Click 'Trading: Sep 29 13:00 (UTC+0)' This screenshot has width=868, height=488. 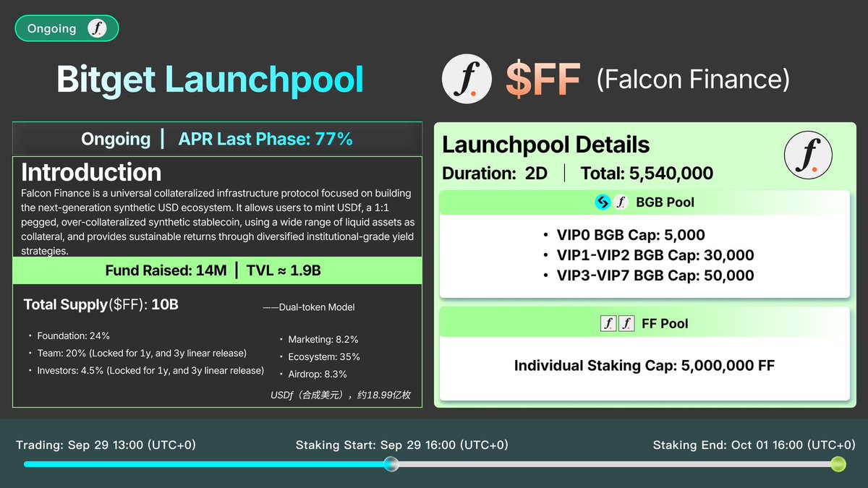point(106,445)
